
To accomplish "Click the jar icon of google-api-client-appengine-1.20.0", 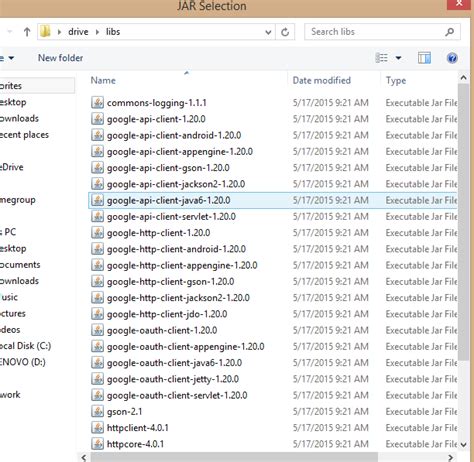I will coord(97,151).
